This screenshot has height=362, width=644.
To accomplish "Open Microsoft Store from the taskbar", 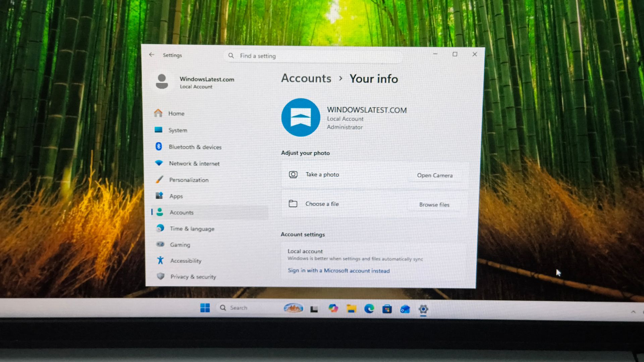I will 387,309.
